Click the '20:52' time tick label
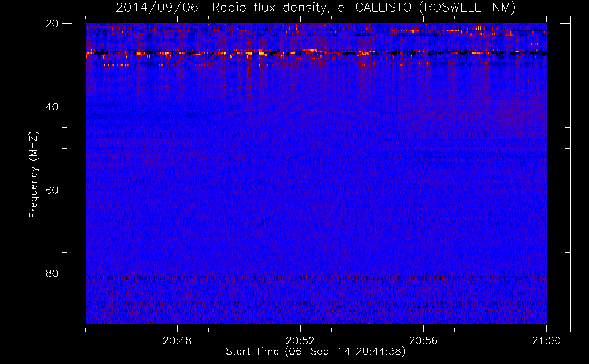 (x=300, y=341)
